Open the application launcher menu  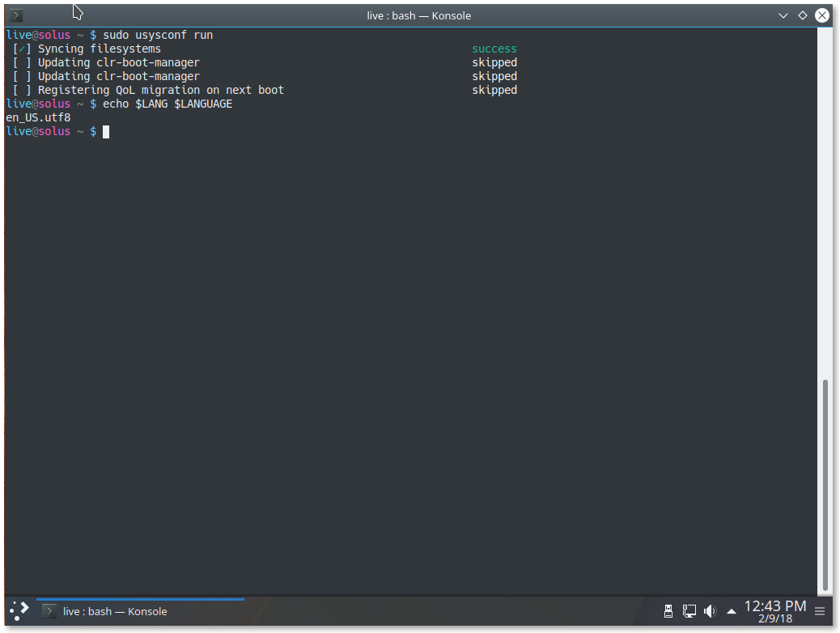click(19, 611)
